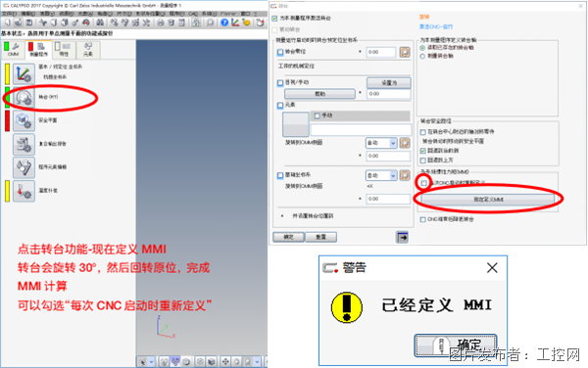Open the Planner menu
Image resolution: width=588 pixels, height=368 pixels.
tap(228, 14)
